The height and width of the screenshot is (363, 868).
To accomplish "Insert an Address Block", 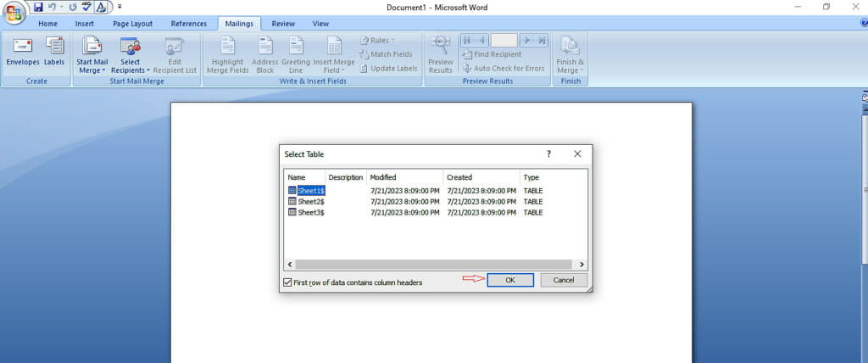I will coord(265,54).
